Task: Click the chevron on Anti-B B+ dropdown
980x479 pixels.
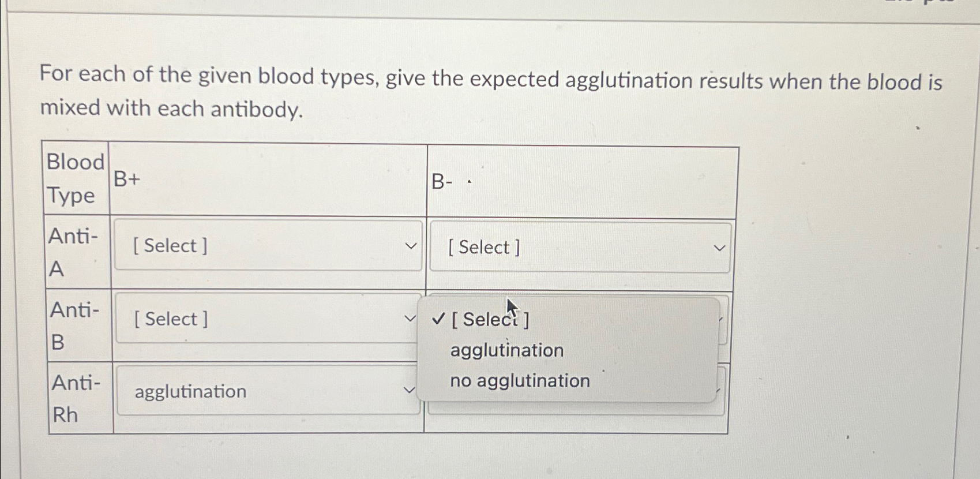Action: tap(411, 318)
